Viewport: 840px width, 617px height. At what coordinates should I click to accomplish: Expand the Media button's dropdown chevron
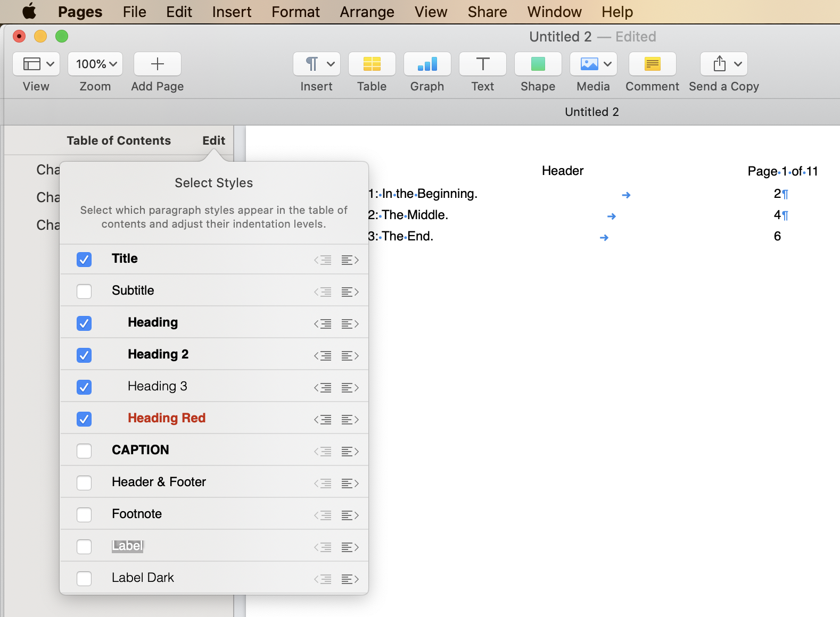click(x=608, y=64)
